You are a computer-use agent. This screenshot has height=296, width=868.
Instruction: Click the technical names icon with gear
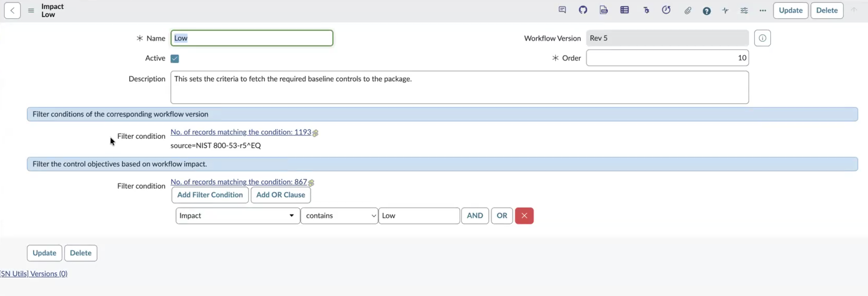(x=646, y=10)
